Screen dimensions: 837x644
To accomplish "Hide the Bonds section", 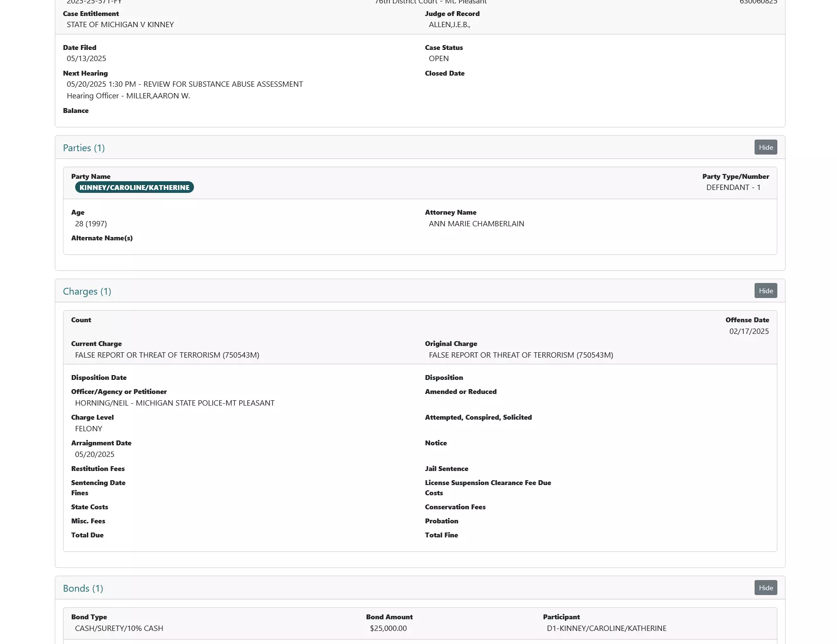I will coord(766,588).
